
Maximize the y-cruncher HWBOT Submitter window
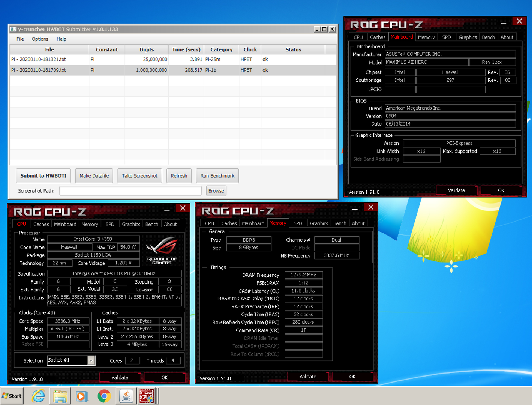[325, 29]
